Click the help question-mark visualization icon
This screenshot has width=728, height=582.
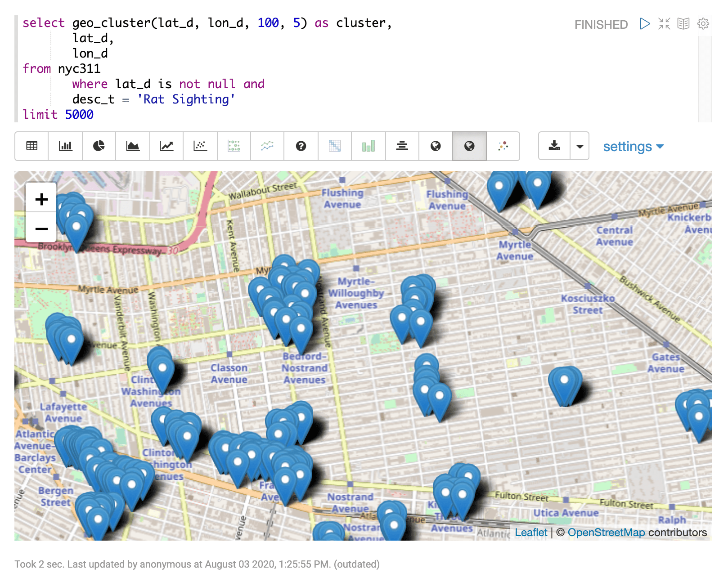(x=301, y=146)
